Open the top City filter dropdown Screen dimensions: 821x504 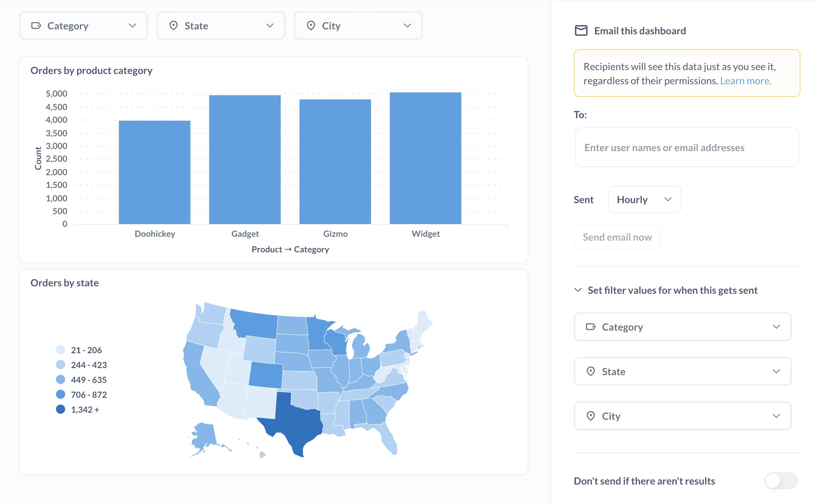click(x=358, y=25)
